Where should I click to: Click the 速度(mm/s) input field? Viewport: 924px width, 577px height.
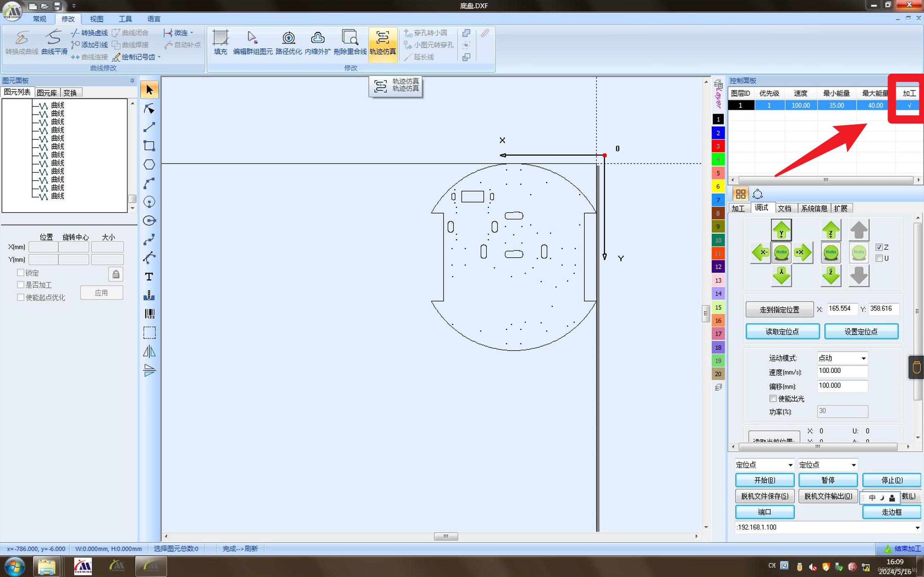tap(842, 371)
